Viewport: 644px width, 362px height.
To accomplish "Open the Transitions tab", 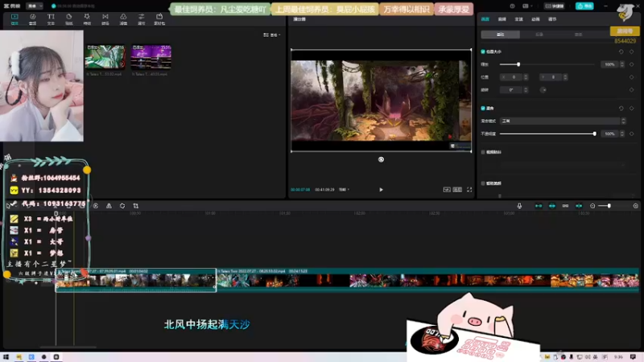I will click(105, 19).
